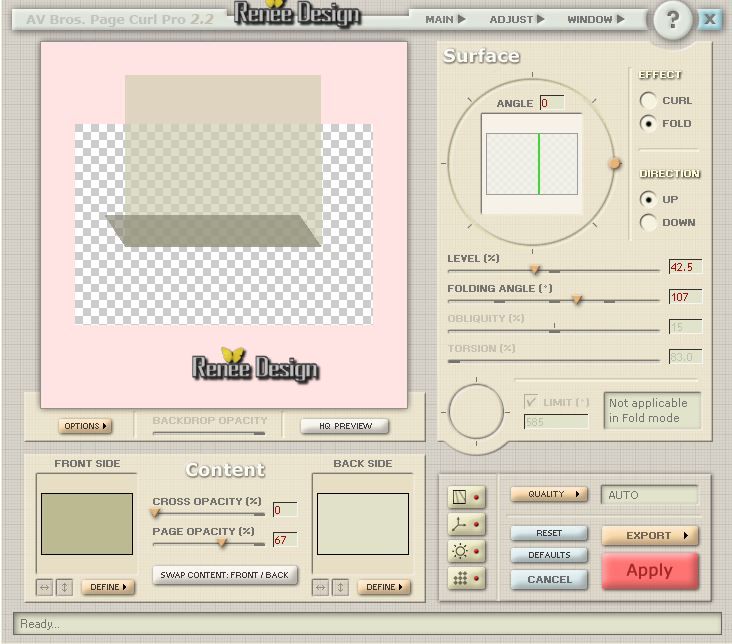This screenshot has height=644, width=732.
Task: Open front side DEFINE dropdown
Action: click(108, 587)
